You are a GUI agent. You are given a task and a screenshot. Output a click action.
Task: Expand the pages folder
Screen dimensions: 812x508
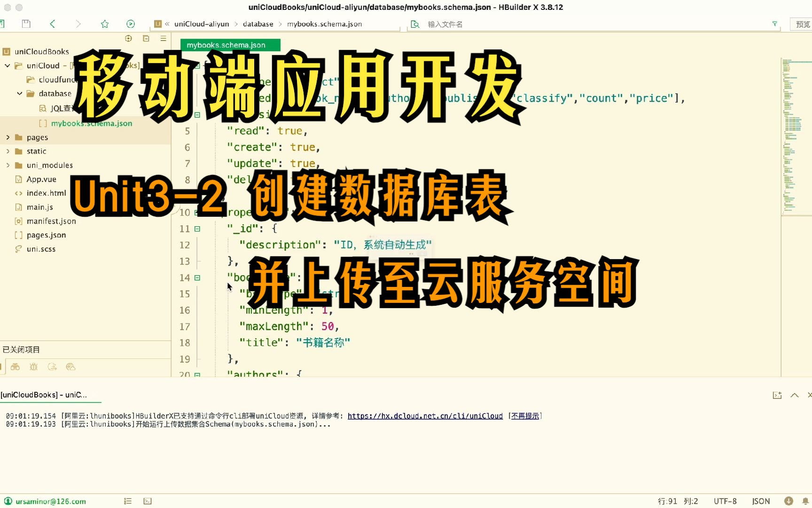[x=8, y=137]
